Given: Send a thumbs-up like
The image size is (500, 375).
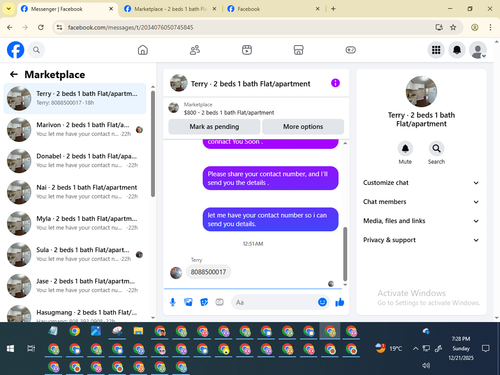Looking at the screenshot, I should point(340,302).
